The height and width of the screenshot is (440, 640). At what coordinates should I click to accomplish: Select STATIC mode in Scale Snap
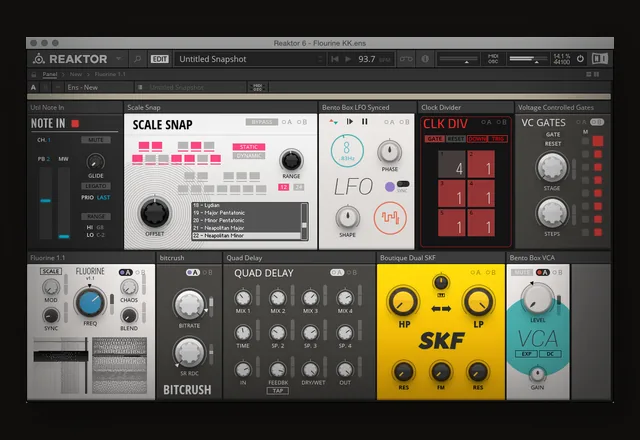click(x=249, y=147)
